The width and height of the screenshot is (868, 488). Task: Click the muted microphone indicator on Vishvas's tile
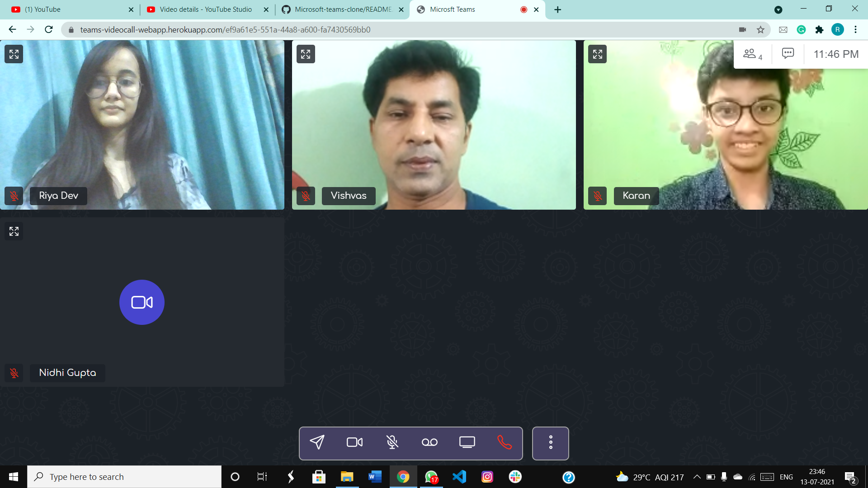coord(306,196)
